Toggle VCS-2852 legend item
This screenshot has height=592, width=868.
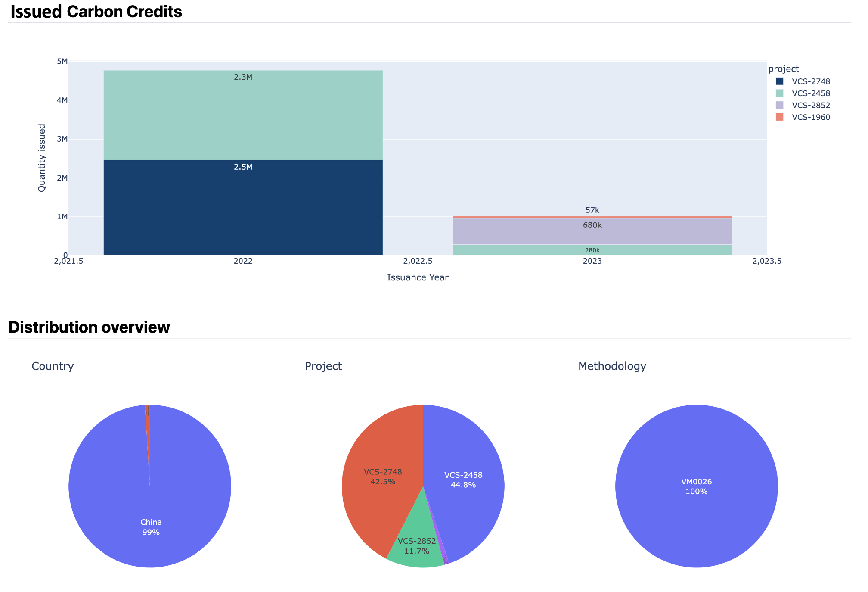810,106
